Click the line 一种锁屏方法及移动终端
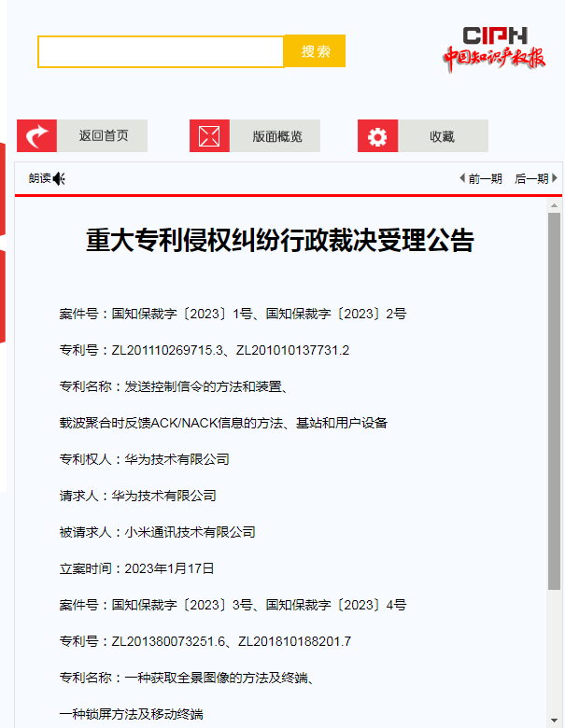 point(131,714)
